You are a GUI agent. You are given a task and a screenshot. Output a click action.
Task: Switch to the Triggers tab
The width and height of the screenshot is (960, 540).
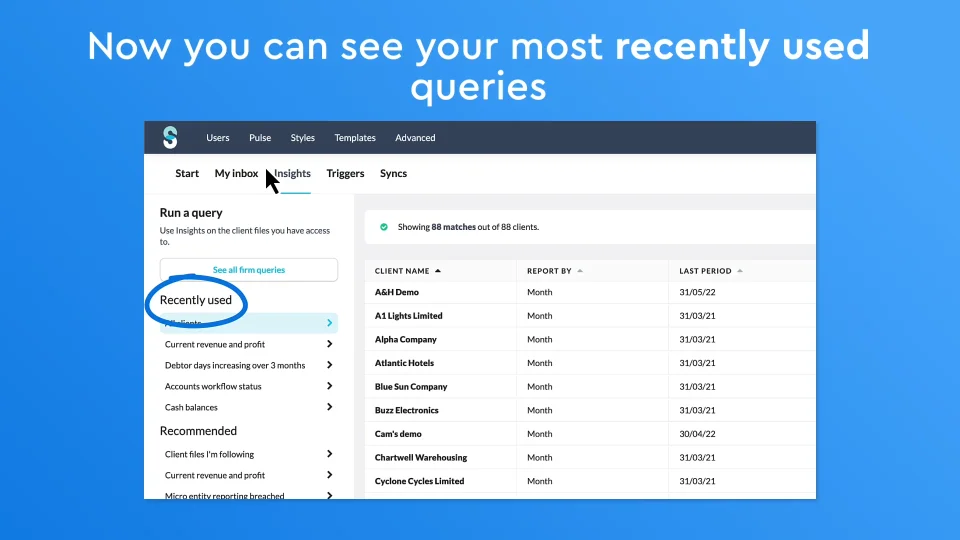[x=345, y=173]
